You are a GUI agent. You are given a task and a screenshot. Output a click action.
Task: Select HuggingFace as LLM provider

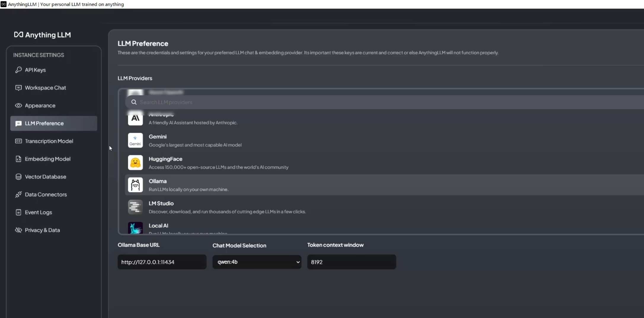(x=384, y=163)
